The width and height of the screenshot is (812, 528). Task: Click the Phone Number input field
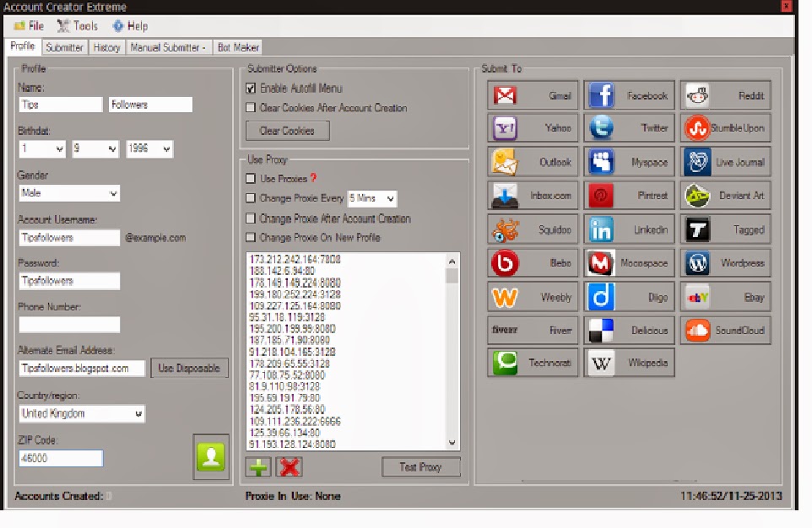pyautogui.click(x=69, y=325)
